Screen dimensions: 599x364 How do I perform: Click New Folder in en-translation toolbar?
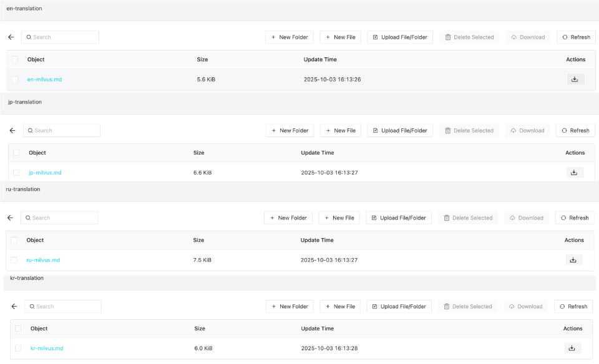coord(290,37)
